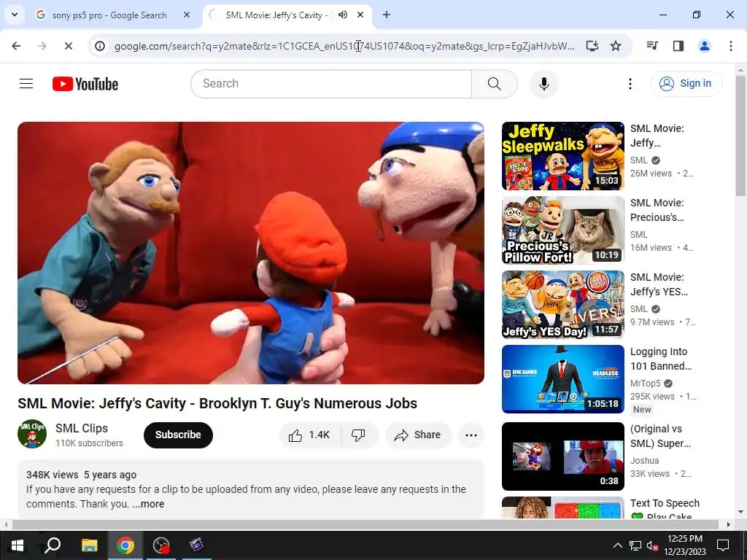Open media controls icon in toolbar

pos(652,46)
